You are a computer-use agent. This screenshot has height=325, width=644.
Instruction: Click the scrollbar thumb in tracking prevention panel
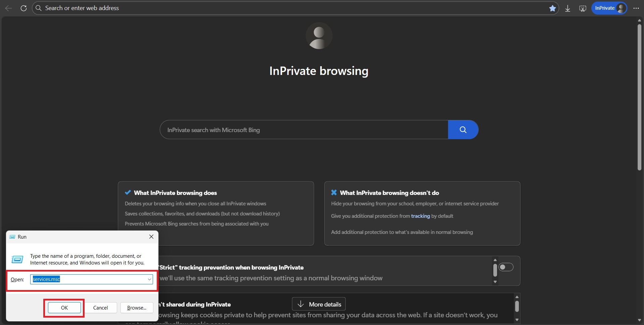(495, 270)
